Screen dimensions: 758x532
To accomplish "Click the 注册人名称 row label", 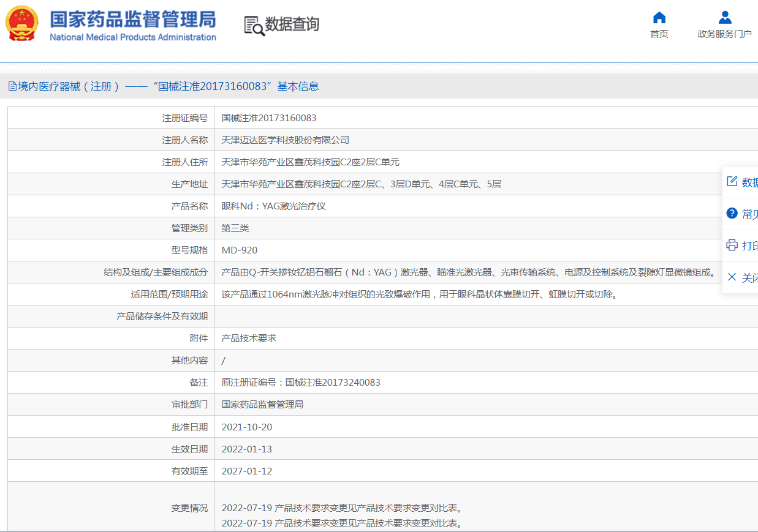I will [x=184, y=140].
